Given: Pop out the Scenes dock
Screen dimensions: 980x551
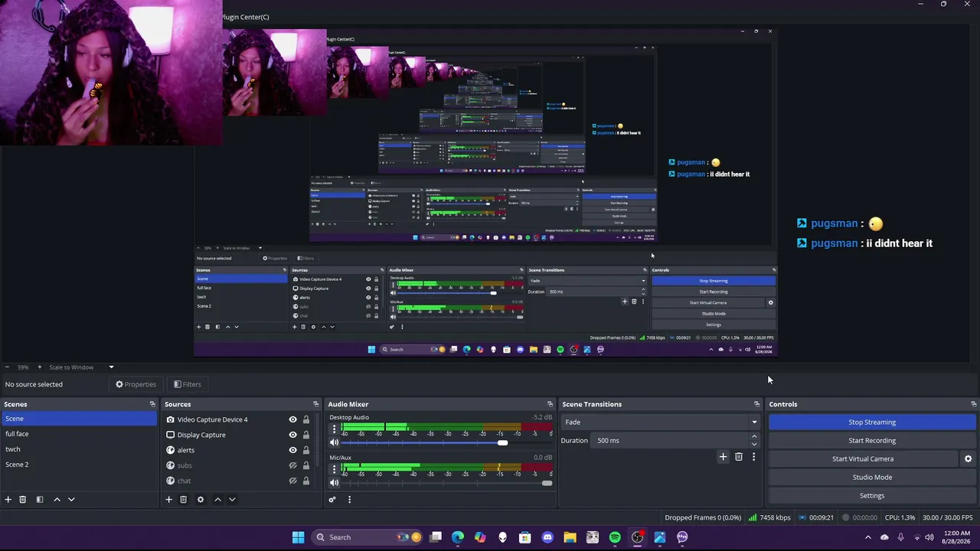Looking at the screenshot, I should (152, 404).
